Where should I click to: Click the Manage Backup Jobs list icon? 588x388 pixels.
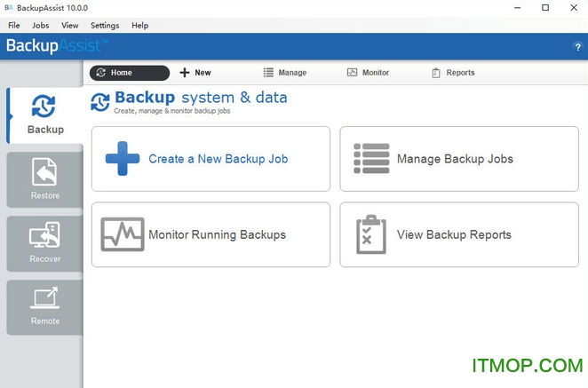click(371, 159)
